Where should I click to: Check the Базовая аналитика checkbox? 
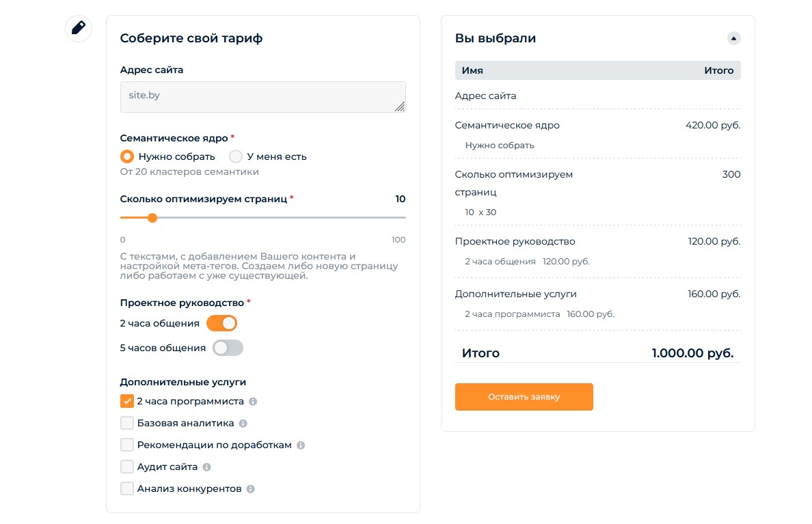click(x=127, y=423)
